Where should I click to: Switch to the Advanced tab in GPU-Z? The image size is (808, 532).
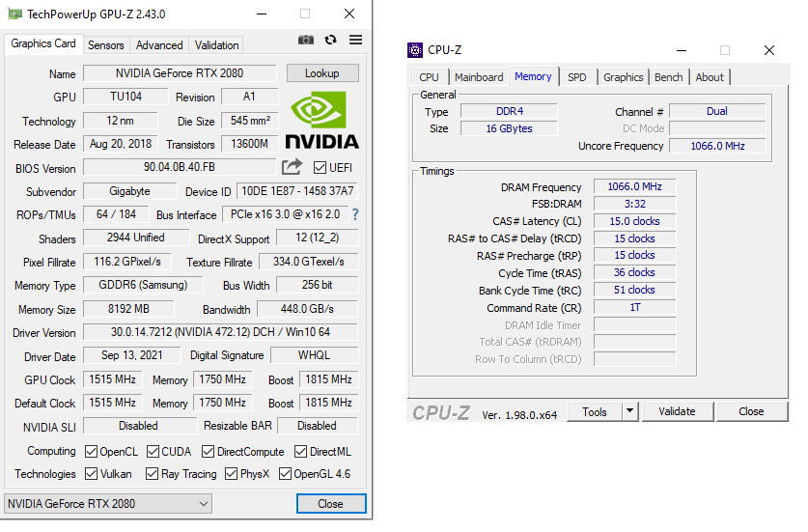(159, 45)
